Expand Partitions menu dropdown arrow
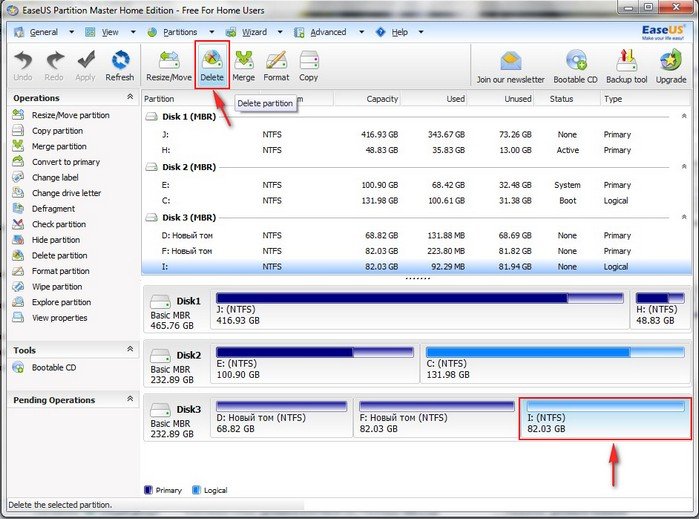The width and height of the screenshot is (699, 519). 211,32
